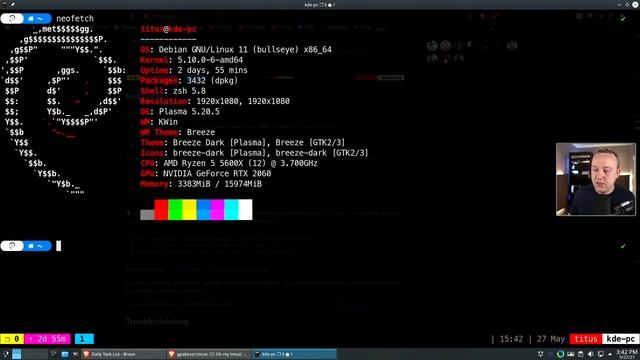Click the Kernel line 5.10.0-6-amd64
The height and width of the screenshot is (360, 640).
(x=191, y=60)
